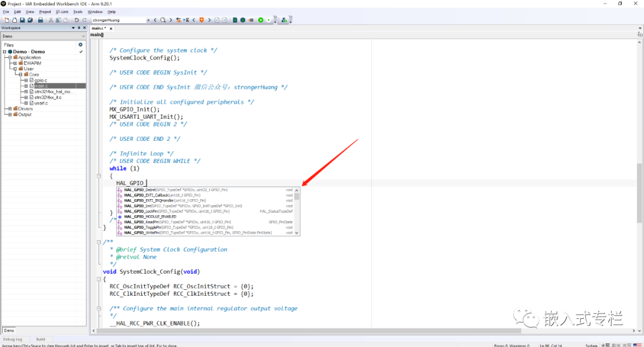Open the workspace settings gear icon
The width and height of the screenshot is (644, 347).
coord(80,45)
